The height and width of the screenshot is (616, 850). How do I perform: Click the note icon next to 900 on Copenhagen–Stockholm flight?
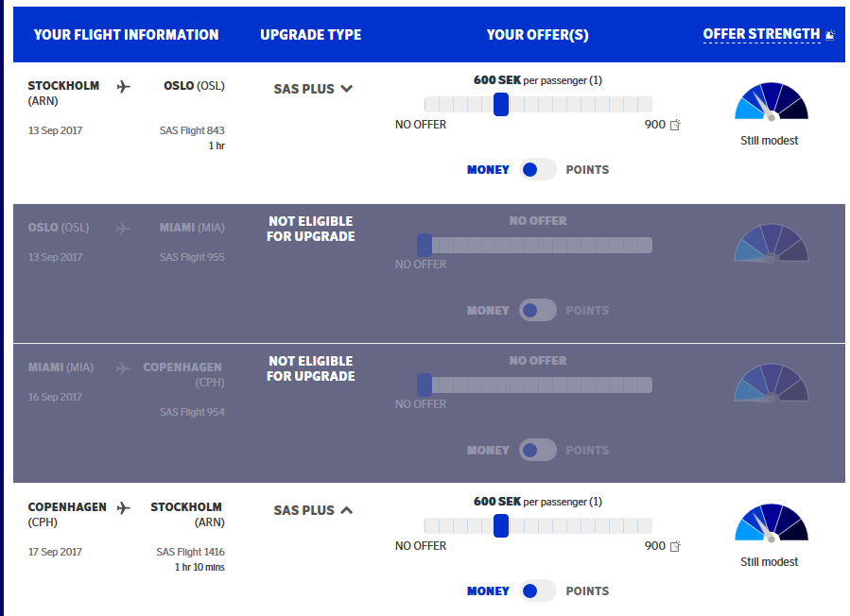(x=675, y=546)
